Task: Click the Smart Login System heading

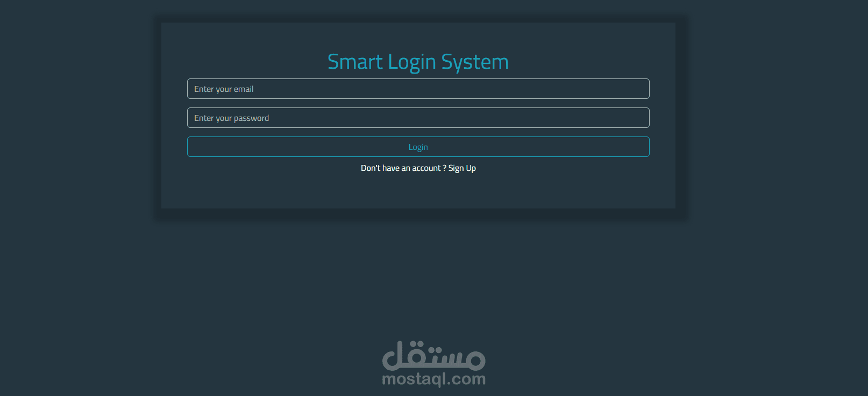Action: click(418, 62)
